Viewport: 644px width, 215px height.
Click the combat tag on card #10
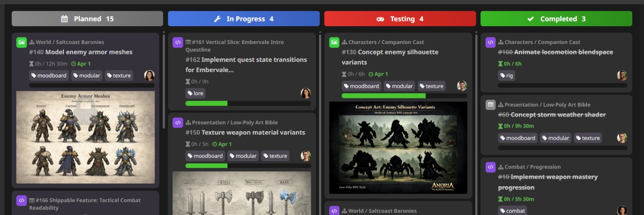click(512, 211)
